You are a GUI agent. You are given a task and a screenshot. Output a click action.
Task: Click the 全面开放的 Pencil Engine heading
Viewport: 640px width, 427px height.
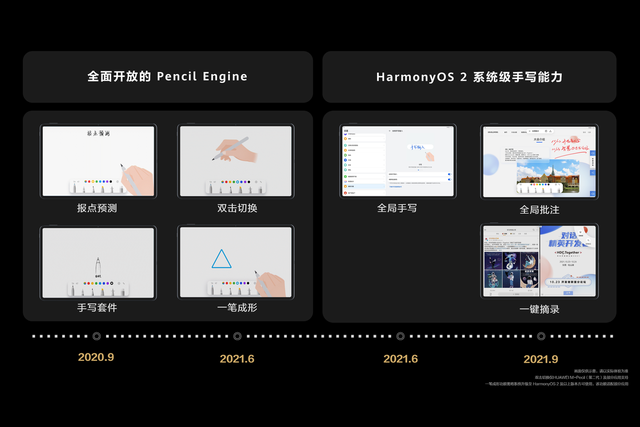[167, 76]
